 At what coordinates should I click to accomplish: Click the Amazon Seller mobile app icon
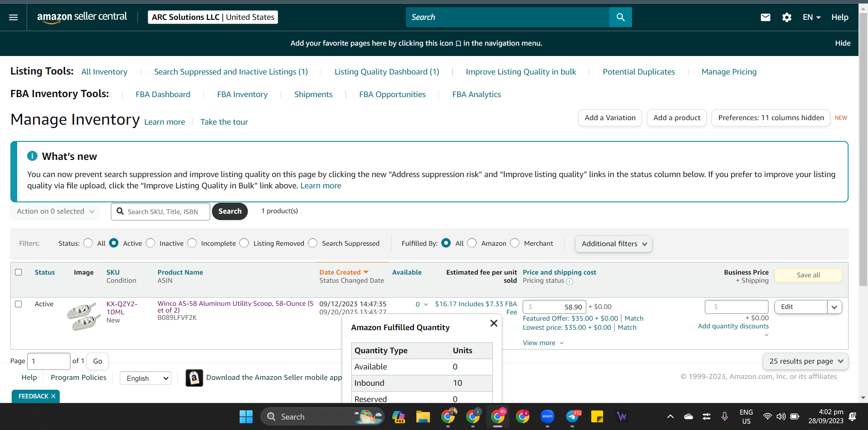click(194, 378)
